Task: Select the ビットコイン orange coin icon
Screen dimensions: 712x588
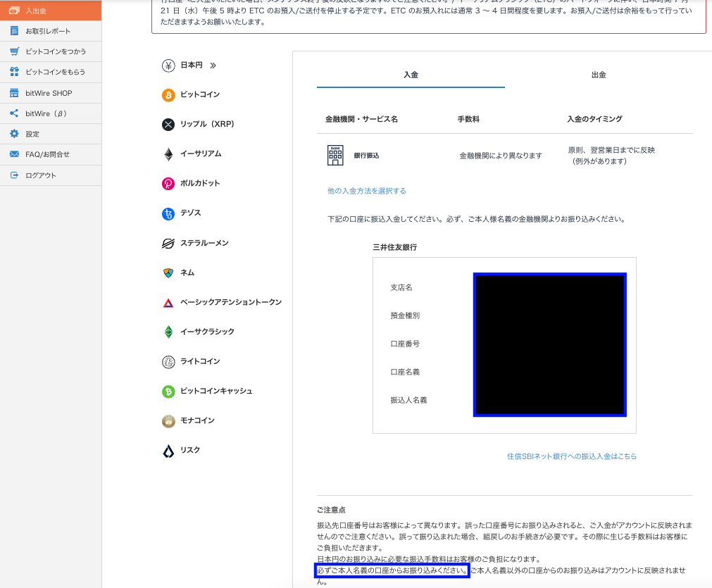Action: tap(168, 95)
